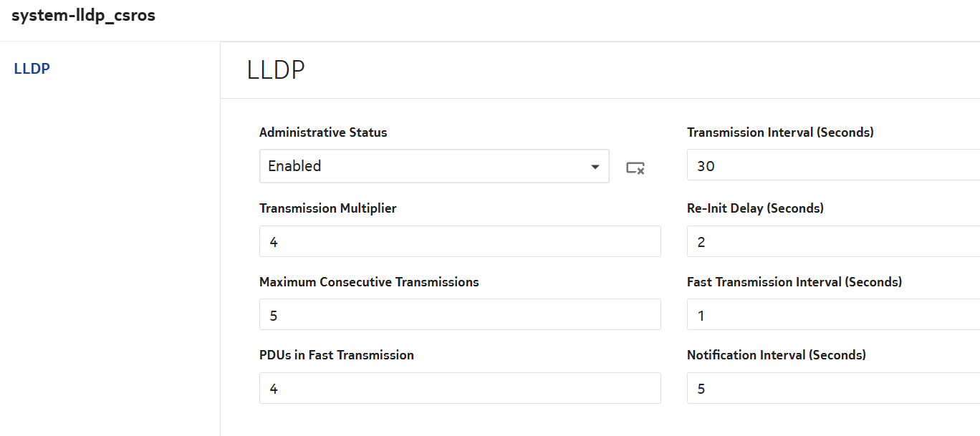
Task: Click the Transmission Multiplier label
Action: point(327,208)
